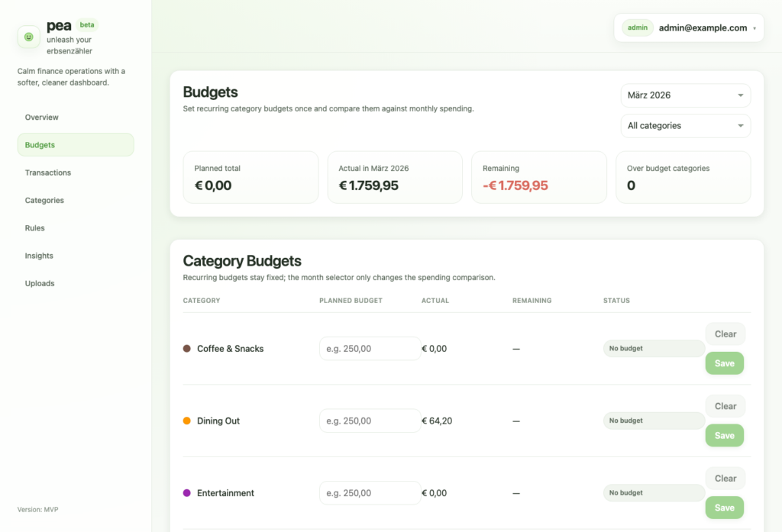Click the orange Dining Out color dot
The width and height of the screenshot is (782, 532).
pyautogui.click(x=187, y=421)
